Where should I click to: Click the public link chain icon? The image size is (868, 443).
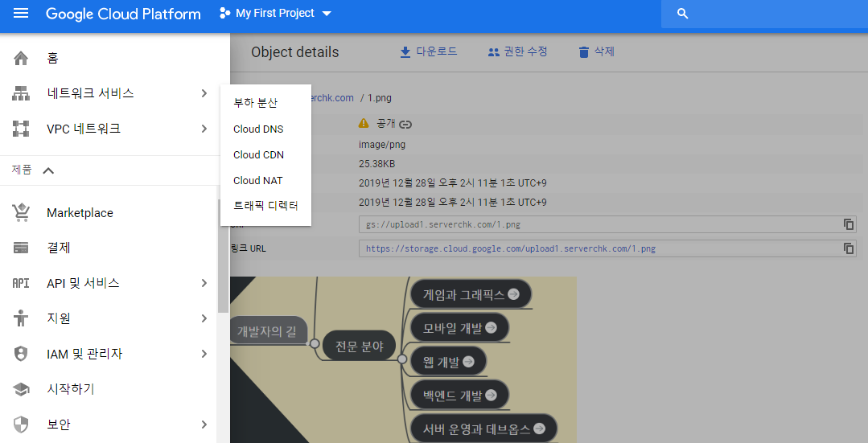click(405, 125)
